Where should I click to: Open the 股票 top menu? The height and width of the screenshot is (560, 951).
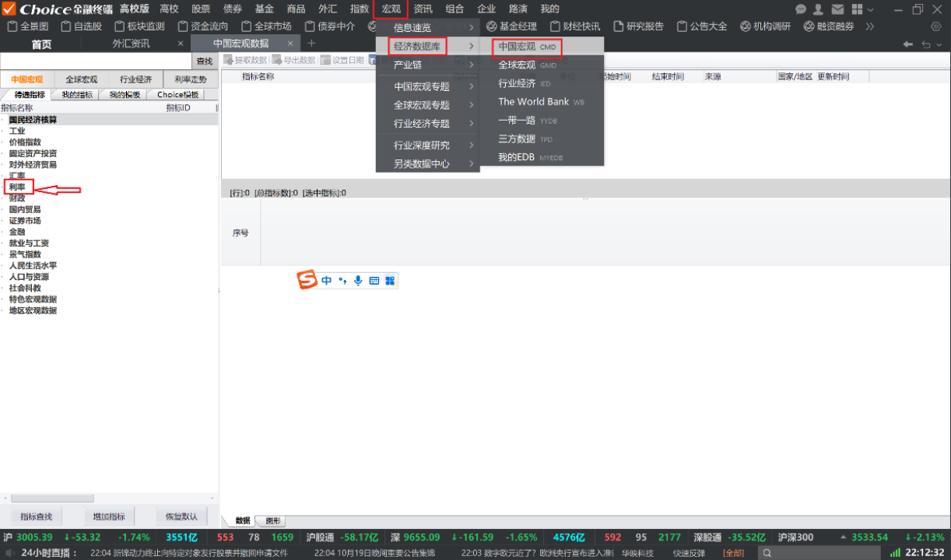coord(201,9)
